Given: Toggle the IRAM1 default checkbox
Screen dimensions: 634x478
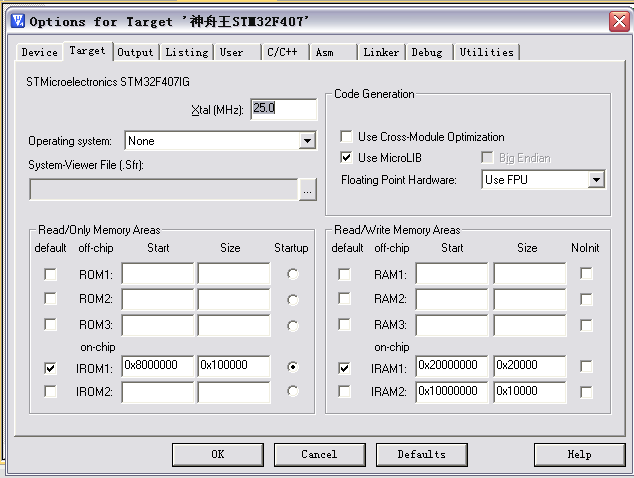Looking at the screenshot, I should click(344, 368).
